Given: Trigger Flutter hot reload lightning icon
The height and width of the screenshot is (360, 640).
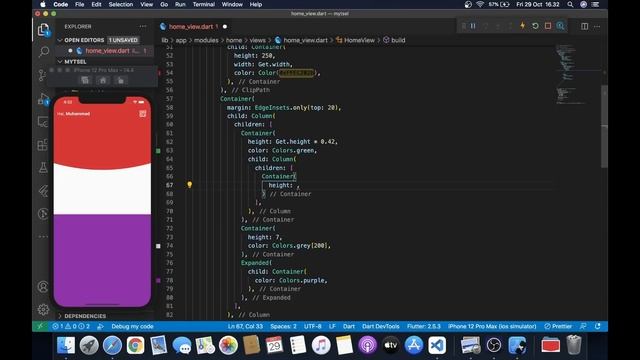Looking at the screenshot, I should (x=522, y=26).
